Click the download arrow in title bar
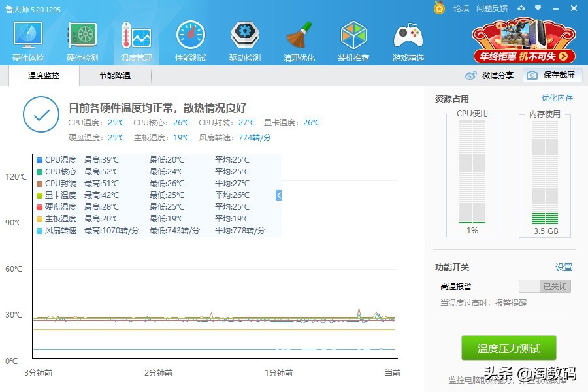The image size is (588, 392). tap(521, 8)
